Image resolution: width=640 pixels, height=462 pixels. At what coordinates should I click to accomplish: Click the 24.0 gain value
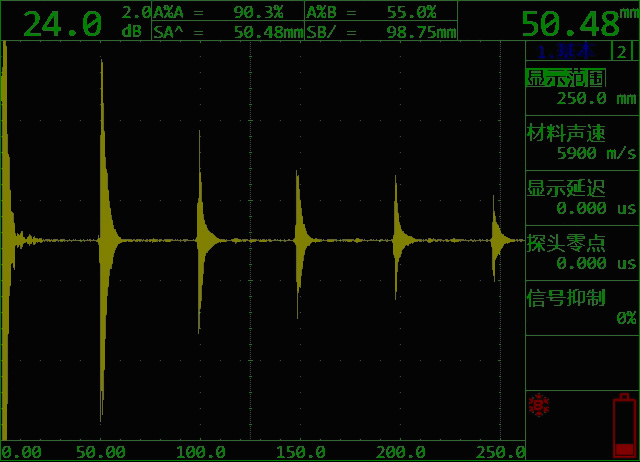(61, 23)
